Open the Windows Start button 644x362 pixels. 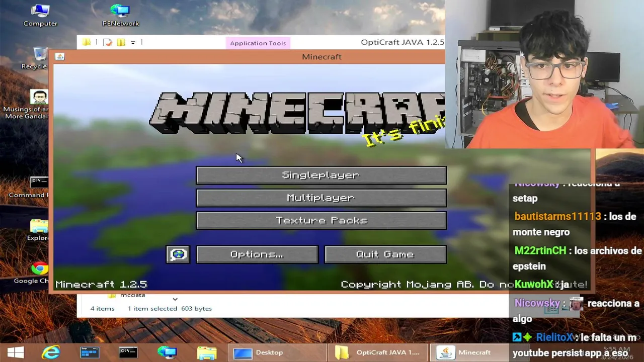(x=16, y=352)
